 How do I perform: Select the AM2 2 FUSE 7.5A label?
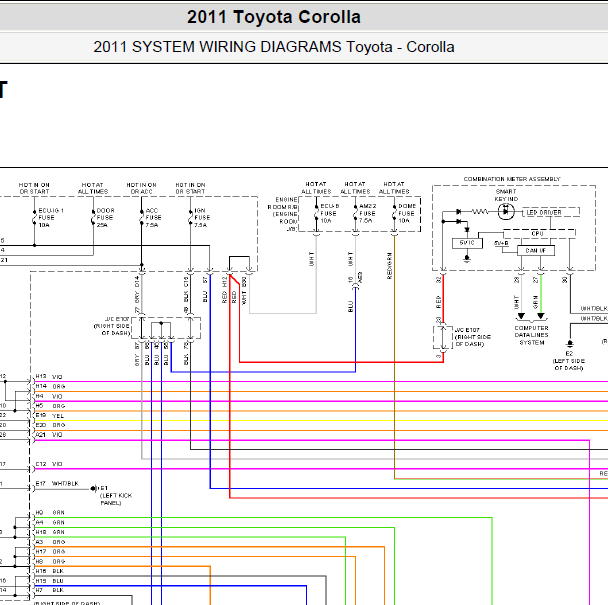click(368, 213)
